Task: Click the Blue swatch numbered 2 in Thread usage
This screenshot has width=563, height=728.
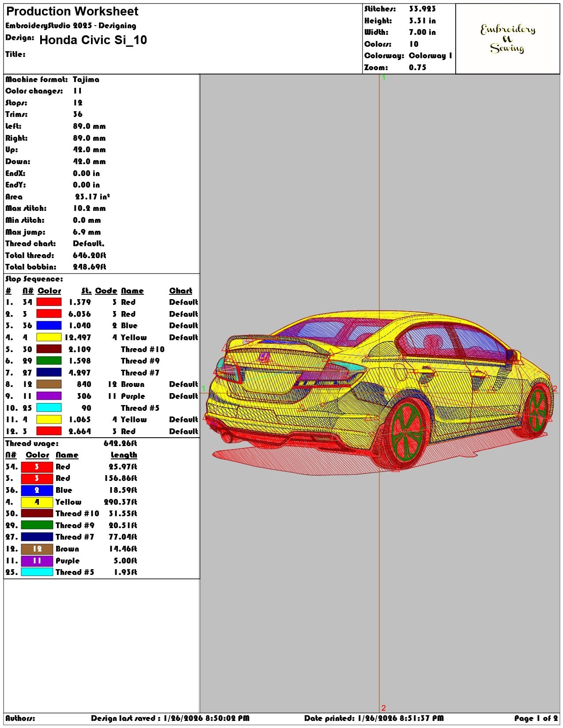Action: [37, 490]
